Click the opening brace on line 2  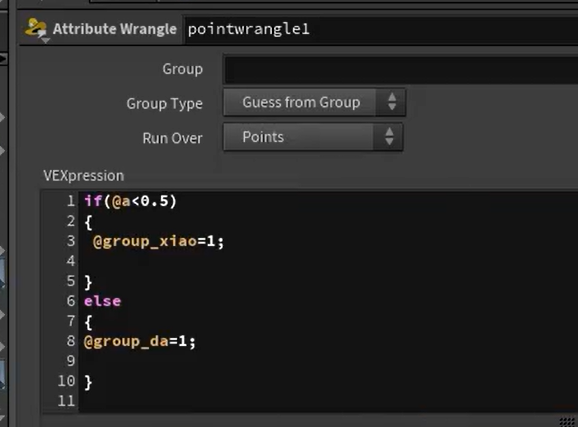click(x=88, y=222)
